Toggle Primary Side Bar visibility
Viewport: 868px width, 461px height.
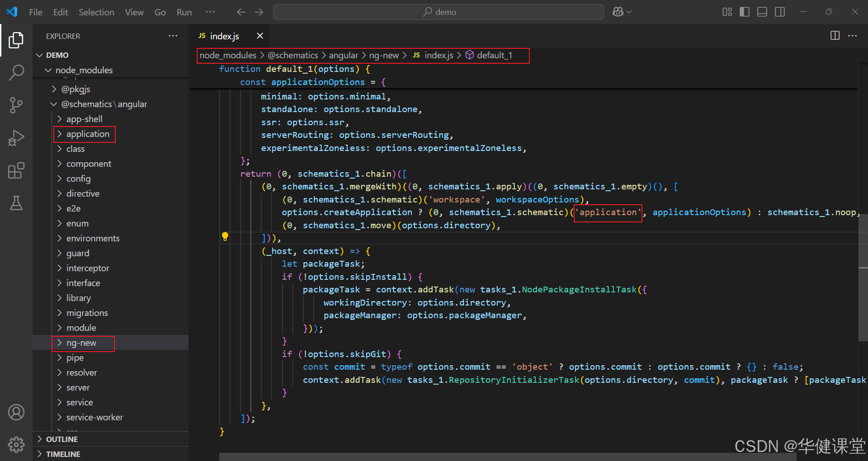click(x=745, y=12)
